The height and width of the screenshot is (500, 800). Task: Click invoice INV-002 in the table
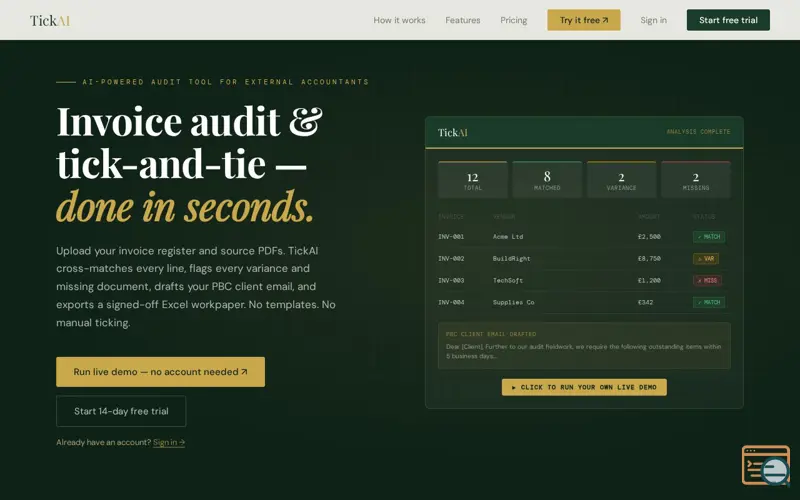(x=451, y=259)
